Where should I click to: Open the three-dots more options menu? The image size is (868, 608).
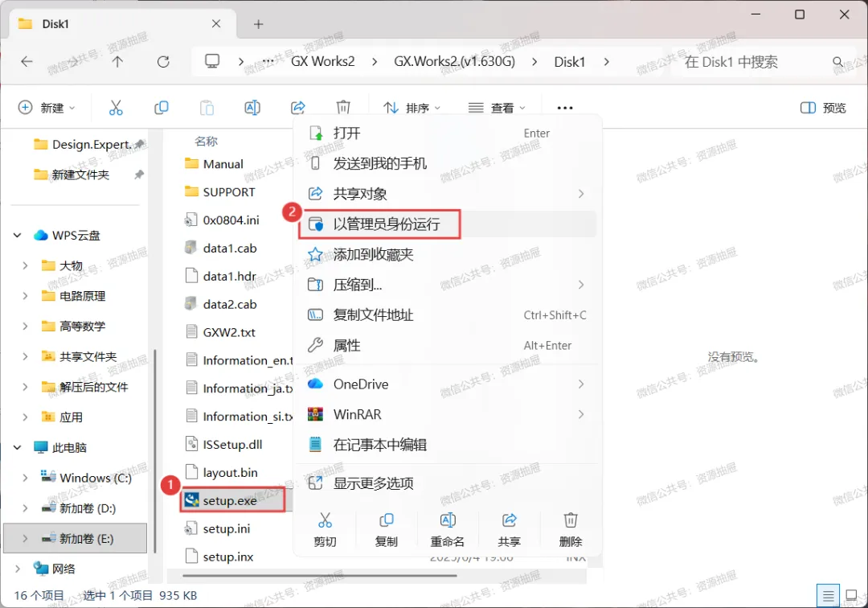coord(565,108)
